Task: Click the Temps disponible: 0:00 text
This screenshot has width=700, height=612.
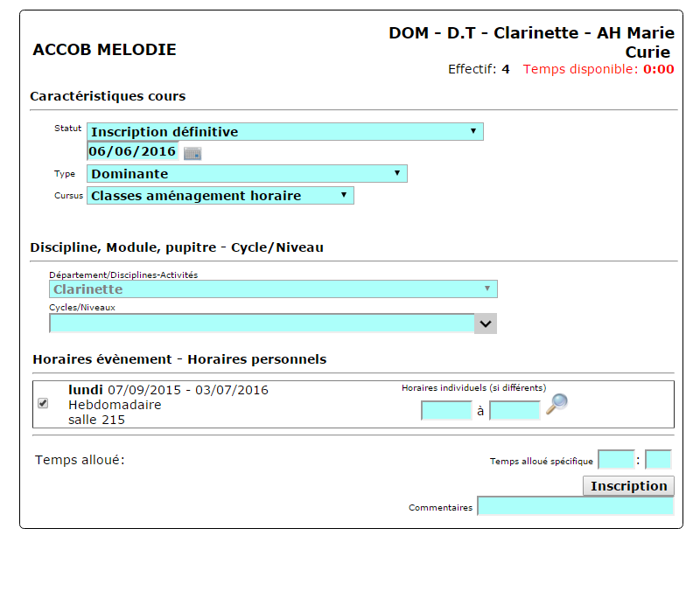Action: click(x=598, y=69)
